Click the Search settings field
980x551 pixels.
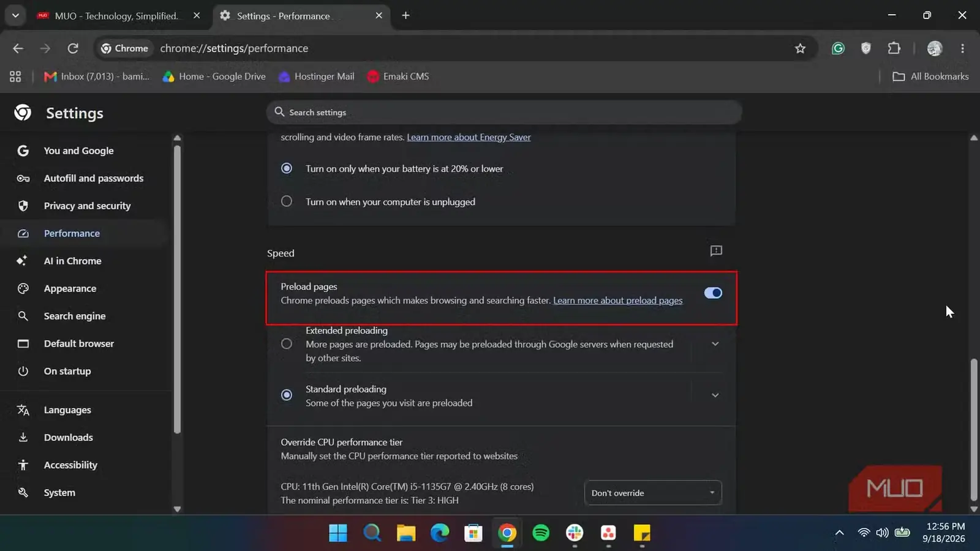coord(504,112)
